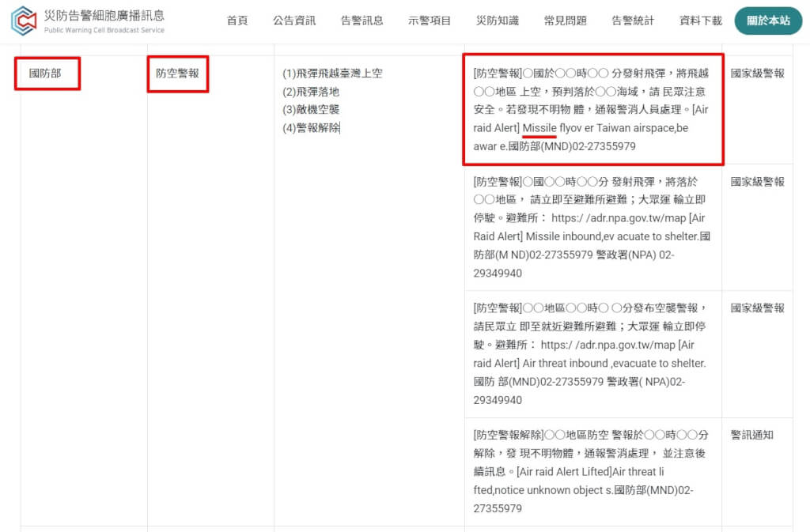
Task: Click the 國防部 table cell
Action: point(45,74)
